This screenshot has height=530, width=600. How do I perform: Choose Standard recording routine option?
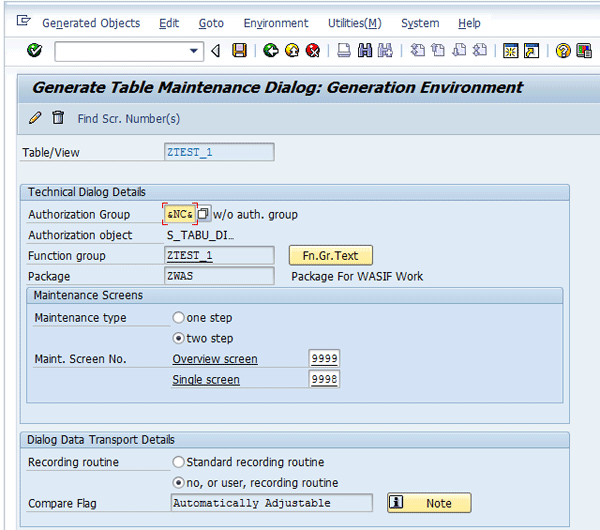click(179, 462)
